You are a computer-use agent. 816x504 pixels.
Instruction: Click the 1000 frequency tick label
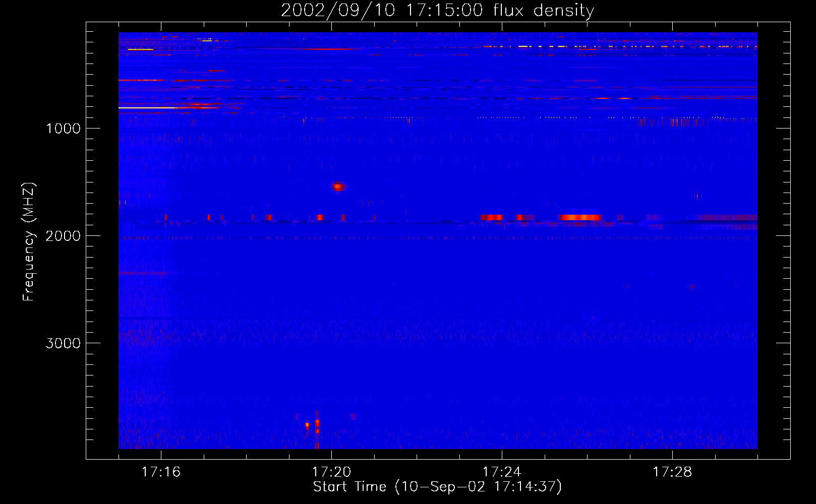[x=63, y=129]
